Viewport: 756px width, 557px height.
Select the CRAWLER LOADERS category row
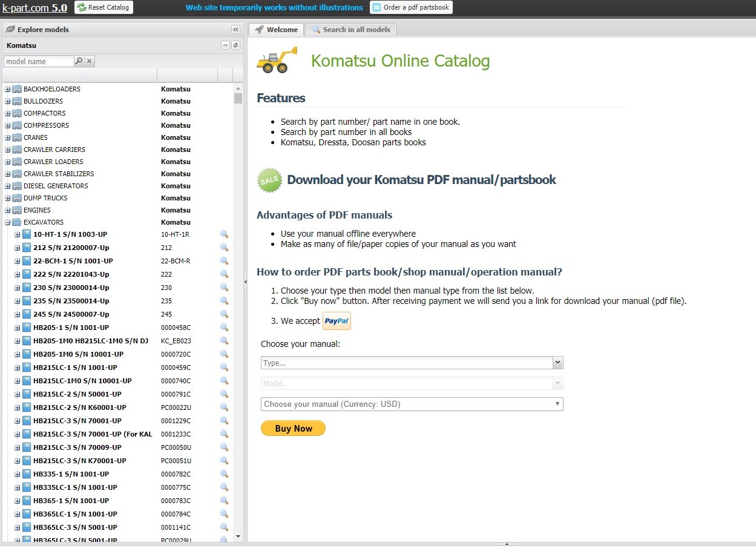[117, 162]
